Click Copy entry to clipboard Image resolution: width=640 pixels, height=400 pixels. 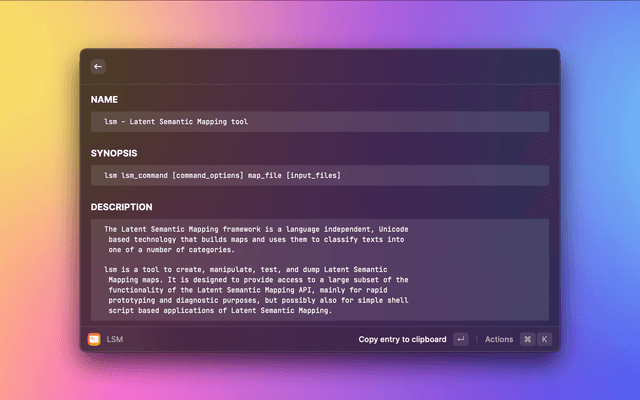(402, 339)
